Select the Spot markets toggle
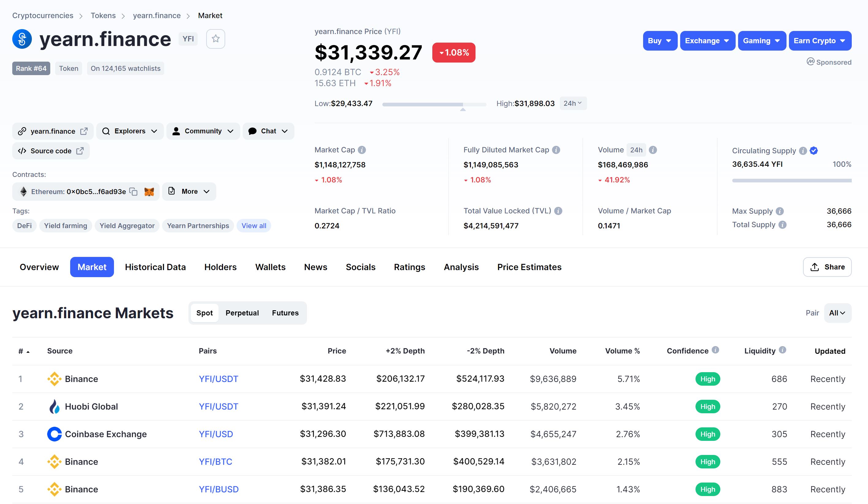This screenshot has width=868, height=504. [x=204, y=313]
